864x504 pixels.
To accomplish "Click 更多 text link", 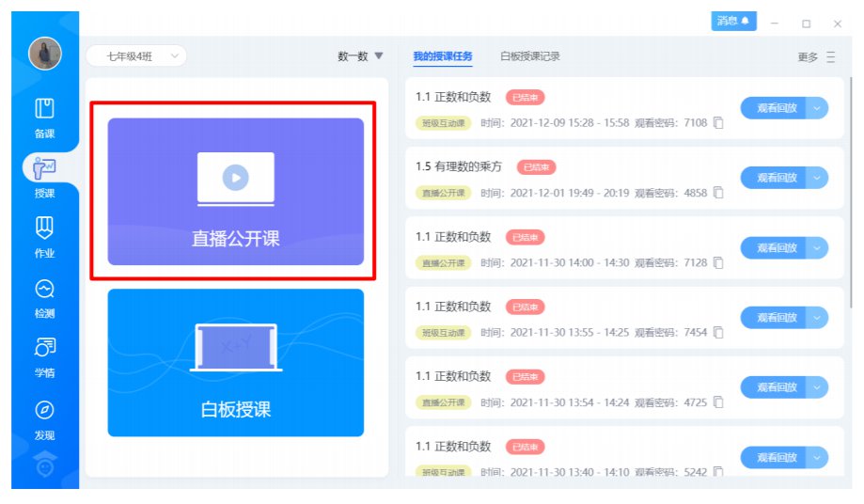I will click(x=808, y=57).
